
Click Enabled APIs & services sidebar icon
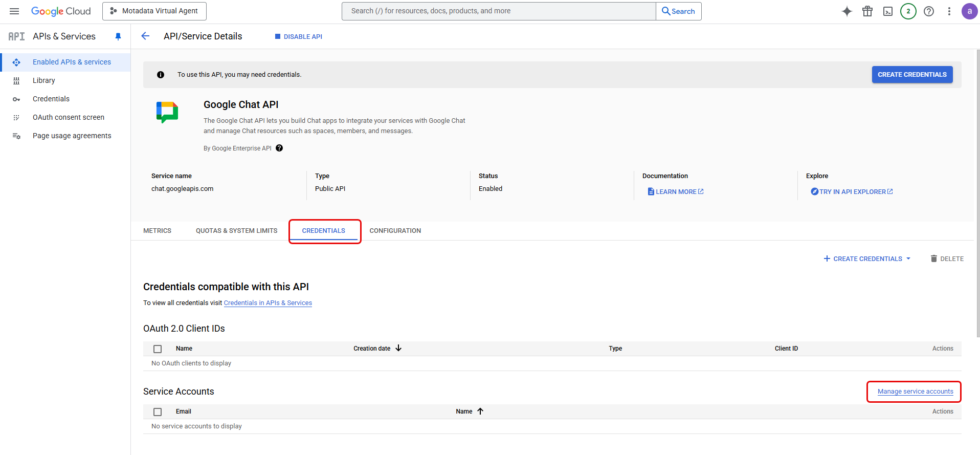[x=16, y=62]
